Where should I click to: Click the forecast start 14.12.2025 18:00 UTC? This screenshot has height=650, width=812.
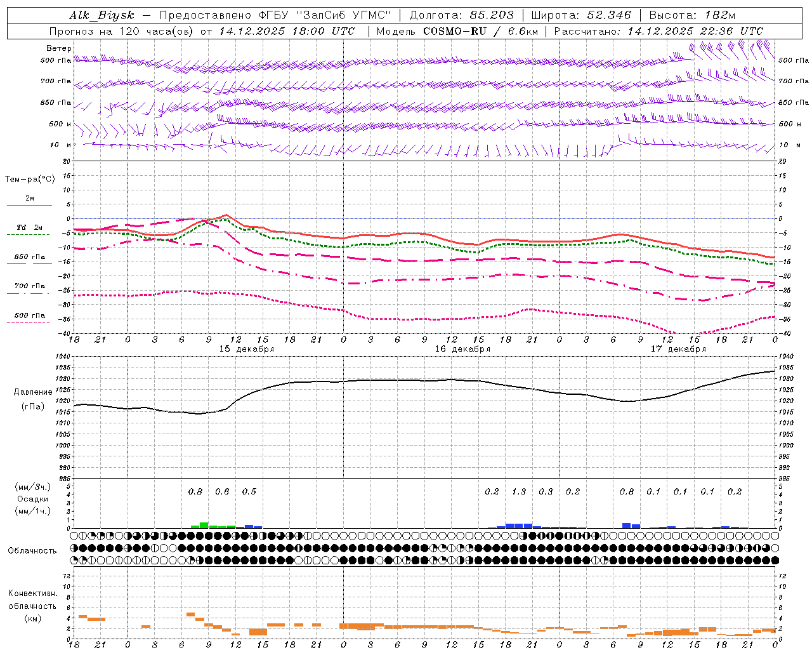point(287,31)
